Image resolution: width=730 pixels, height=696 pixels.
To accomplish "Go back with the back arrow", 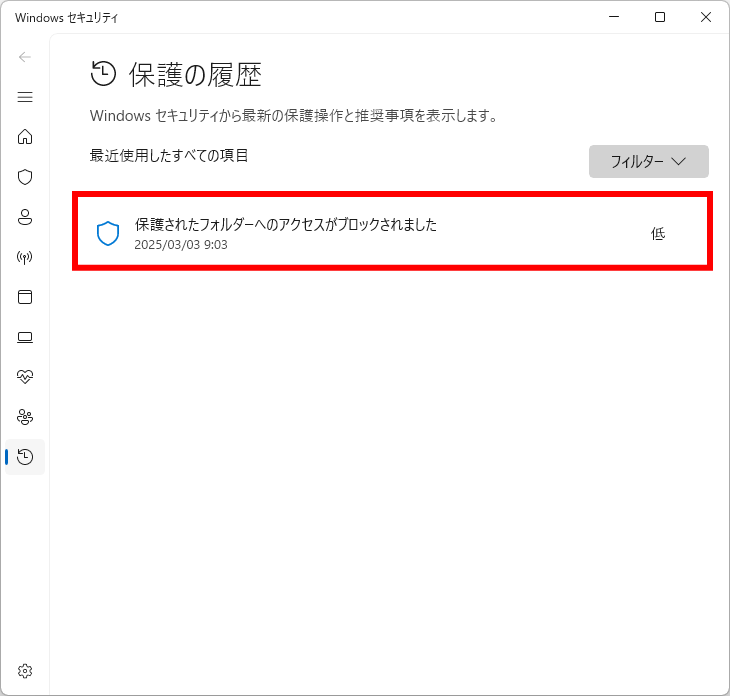I will coord(25,57).
